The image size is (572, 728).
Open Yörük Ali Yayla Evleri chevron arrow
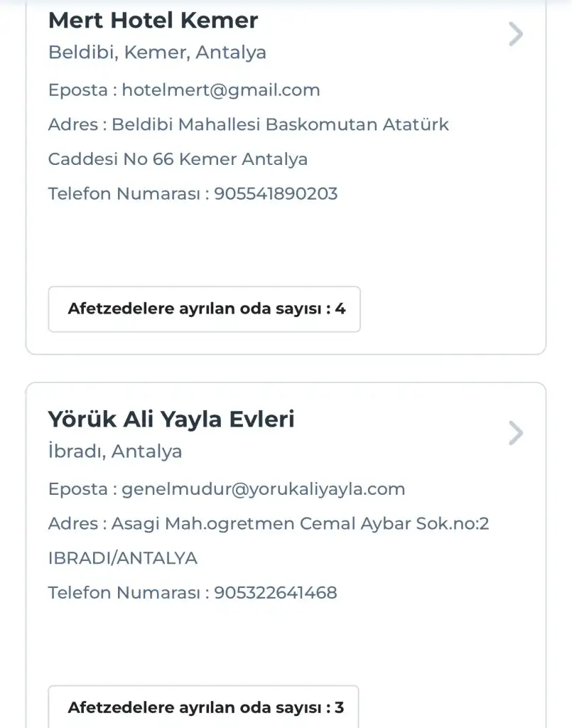click(x=517, y=433)
